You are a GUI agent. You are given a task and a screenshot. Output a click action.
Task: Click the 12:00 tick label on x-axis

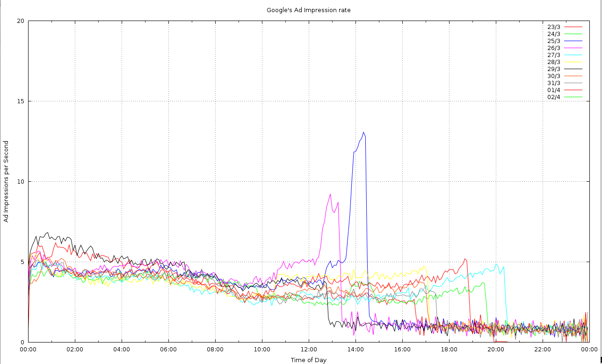click(308, 349)
